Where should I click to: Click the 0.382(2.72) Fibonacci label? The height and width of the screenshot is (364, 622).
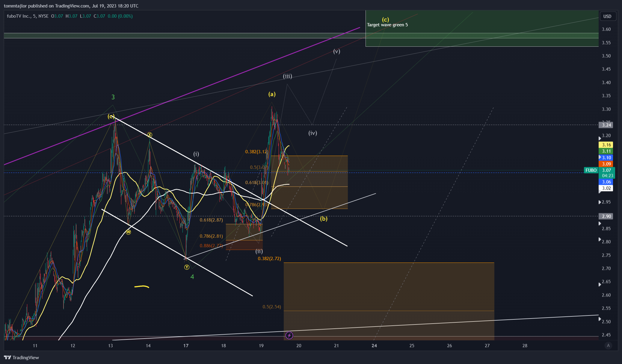pos(269,259)
